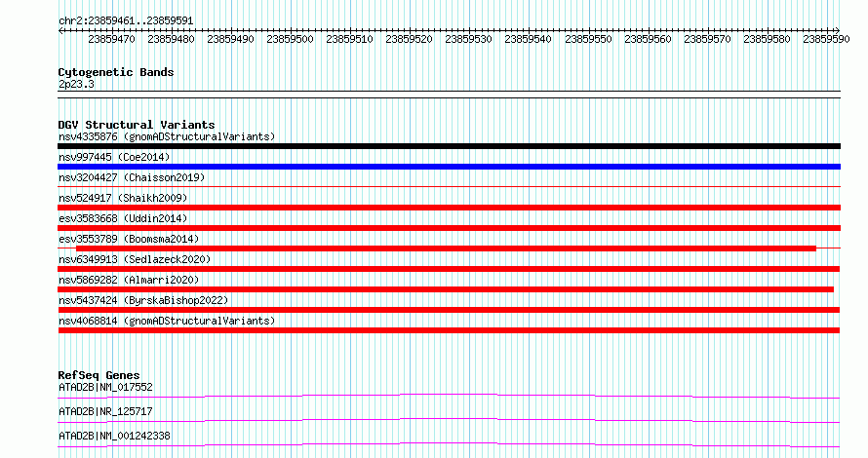
Task: Open variant nsv5869282 (Almarri2020) label
Action: tap(129, 280)
